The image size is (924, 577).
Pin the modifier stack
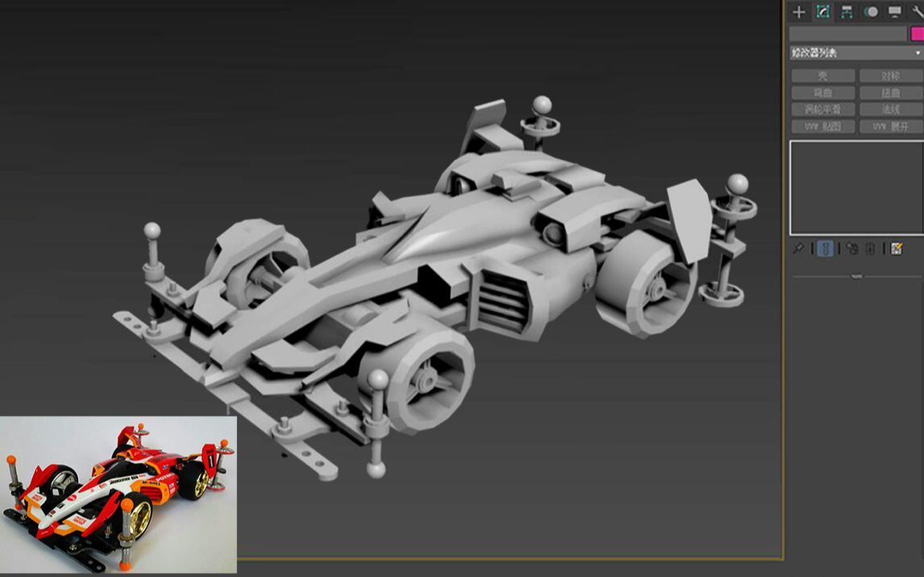tap(799, 250)
